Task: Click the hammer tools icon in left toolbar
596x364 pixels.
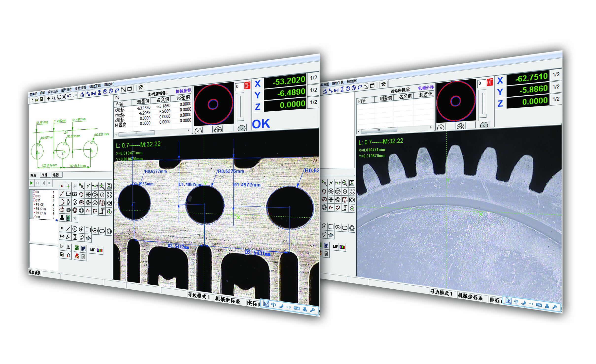Action: point(141,87)
